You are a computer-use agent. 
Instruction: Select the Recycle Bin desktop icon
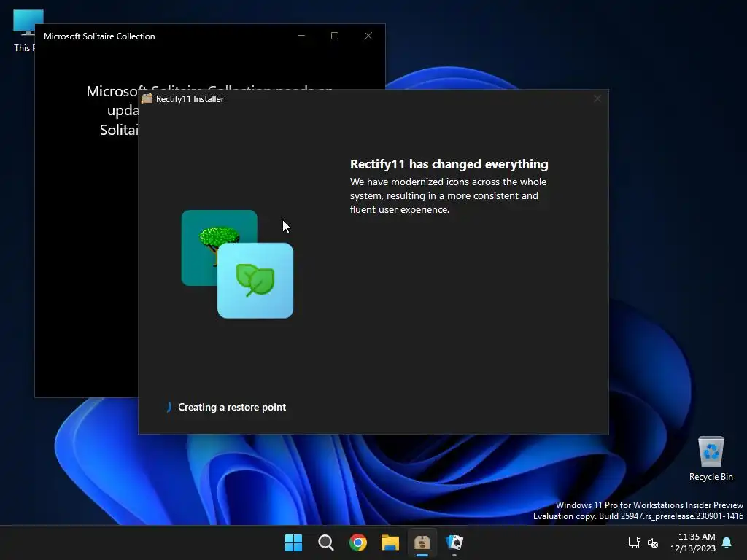click(x=711, y=459)
